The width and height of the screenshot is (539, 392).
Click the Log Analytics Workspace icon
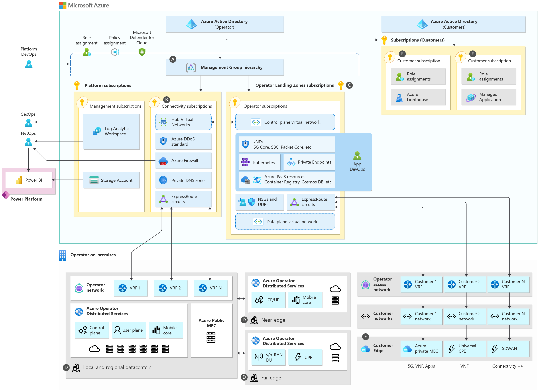coord(97,131)
